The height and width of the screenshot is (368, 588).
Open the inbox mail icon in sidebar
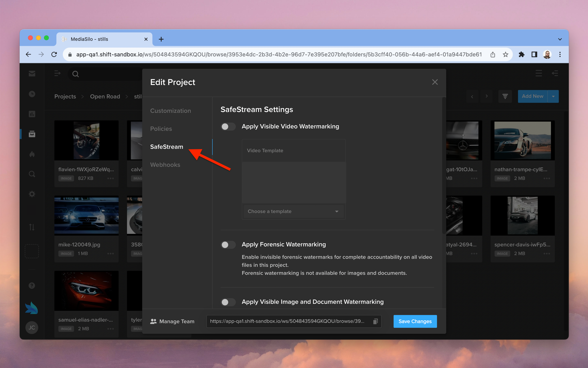click(32, 74)
